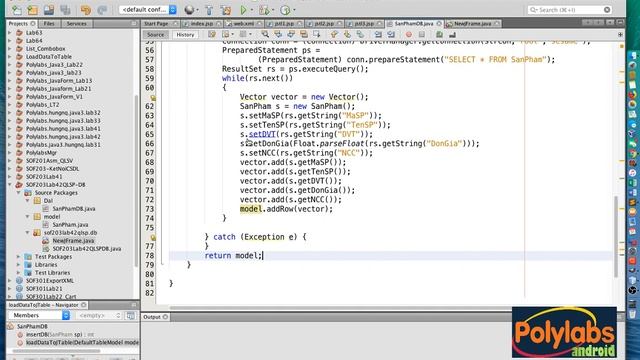Click the Debug Project icon
This screenshot has width=640, height=360.
264,9
